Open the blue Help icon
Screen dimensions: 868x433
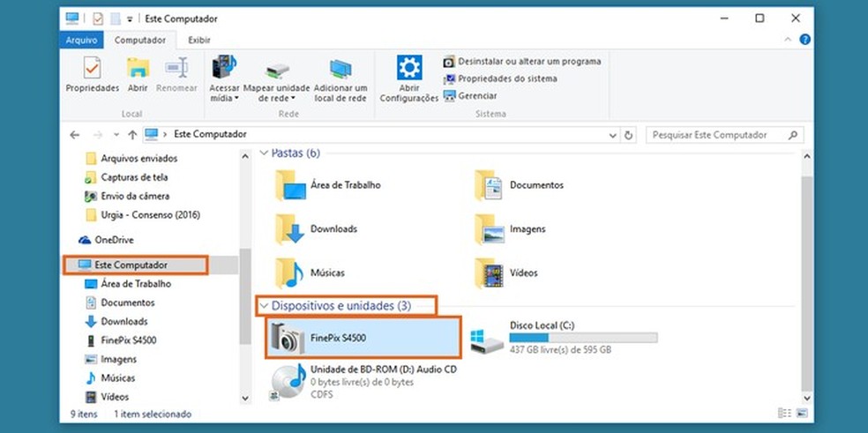click(804, 40)
